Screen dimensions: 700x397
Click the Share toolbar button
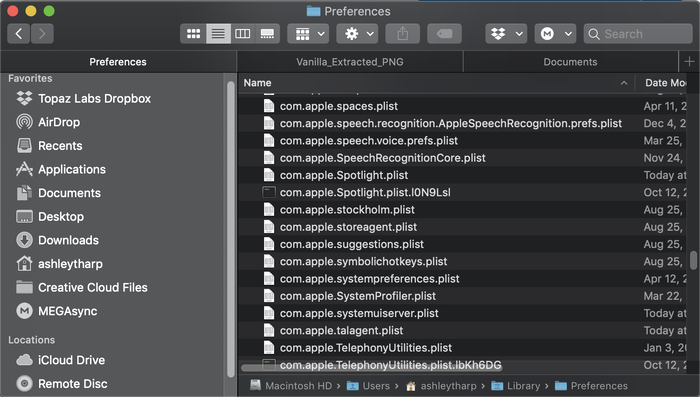pos(403,33)
